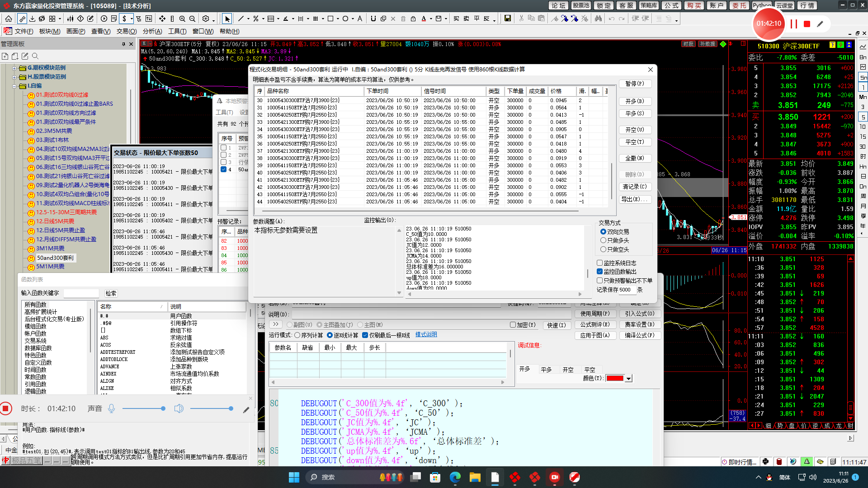
Task: Select the line drawing tool
Action: [x=241, y=19]
